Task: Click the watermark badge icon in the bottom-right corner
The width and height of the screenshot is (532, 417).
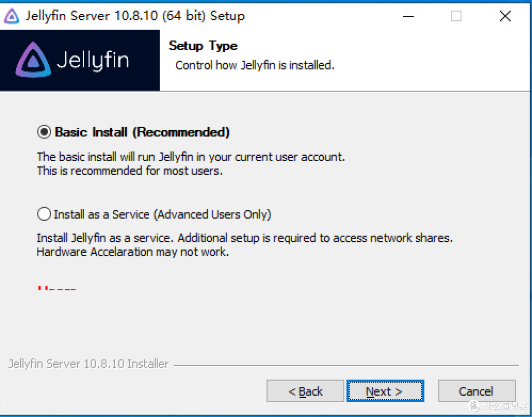Action: click(474, 406)
